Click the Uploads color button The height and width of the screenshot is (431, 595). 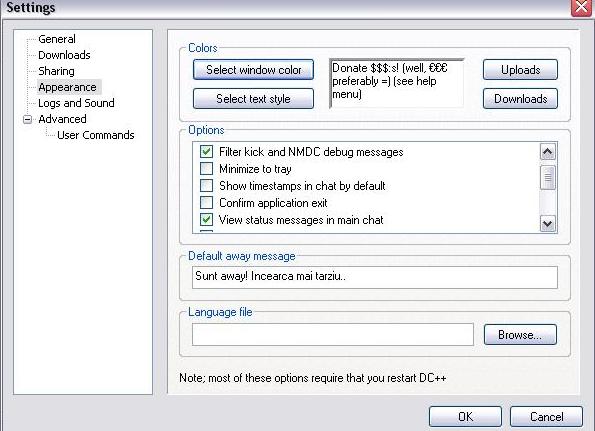pos(520,70)
